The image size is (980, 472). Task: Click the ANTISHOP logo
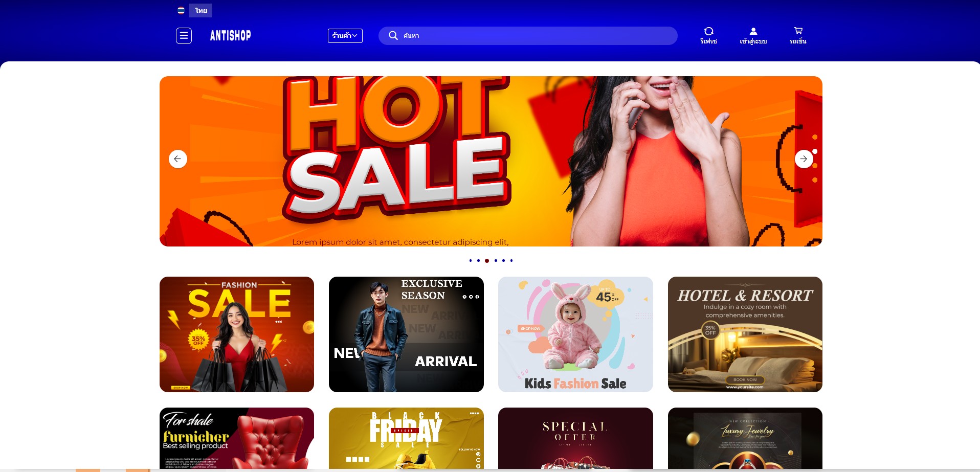click(x=231, y=35)
